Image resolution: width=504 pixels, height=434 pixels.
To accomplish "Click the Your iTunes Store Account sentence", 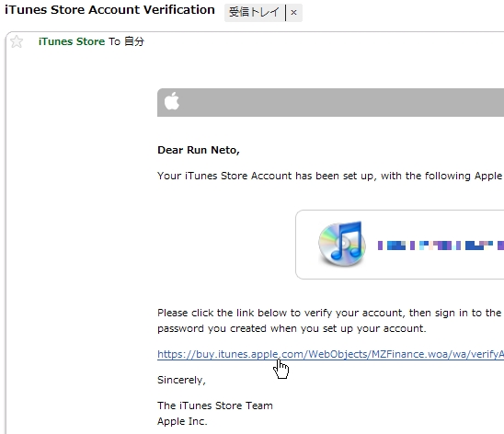I will [x=330, y=176].
